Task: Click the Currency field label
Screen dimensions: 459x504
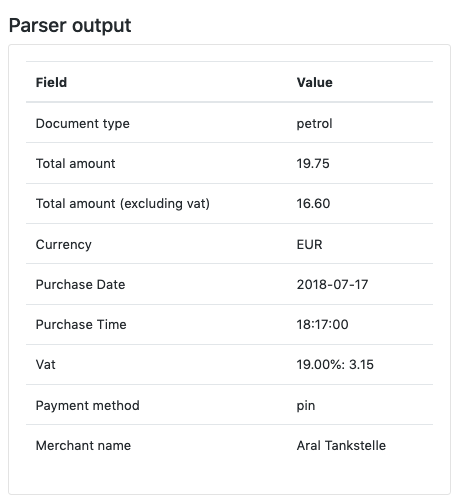Action: point(64,245)
